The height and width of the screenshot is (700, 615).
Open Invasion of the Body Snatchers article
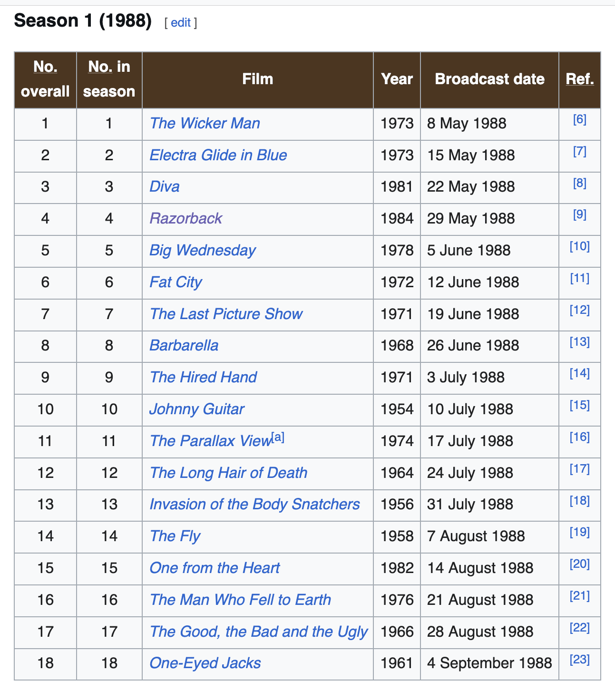click(x=254, y=505)
